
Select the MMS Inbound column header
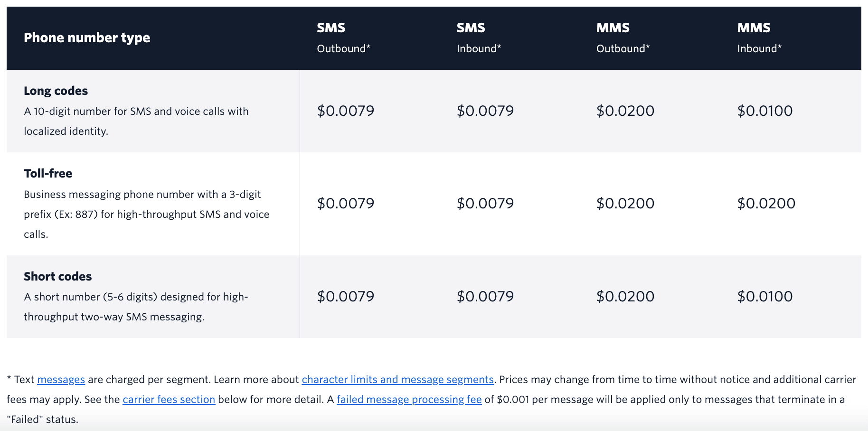[x=759, y=38]
